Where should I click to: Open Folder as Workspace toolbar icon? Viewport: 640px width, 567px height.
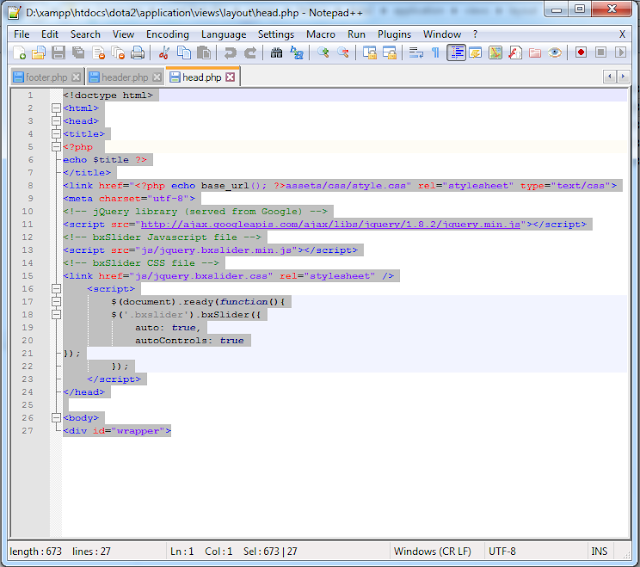click(535, 53)
